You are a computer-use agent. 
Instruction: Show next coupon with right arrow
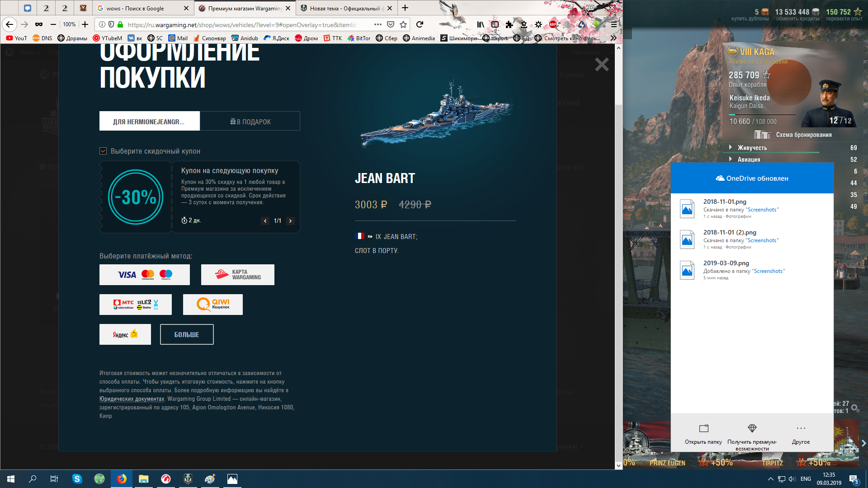coord(290,221)
